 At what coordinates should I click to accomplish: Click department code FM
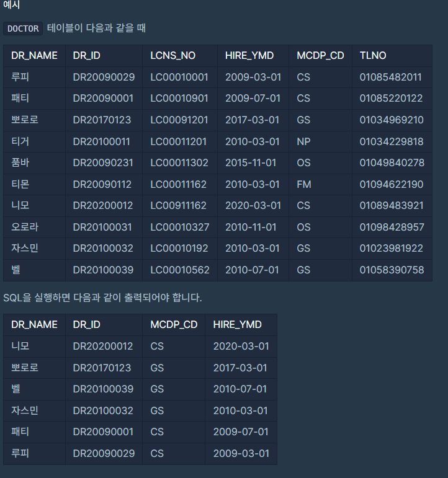tap(304, 184)
